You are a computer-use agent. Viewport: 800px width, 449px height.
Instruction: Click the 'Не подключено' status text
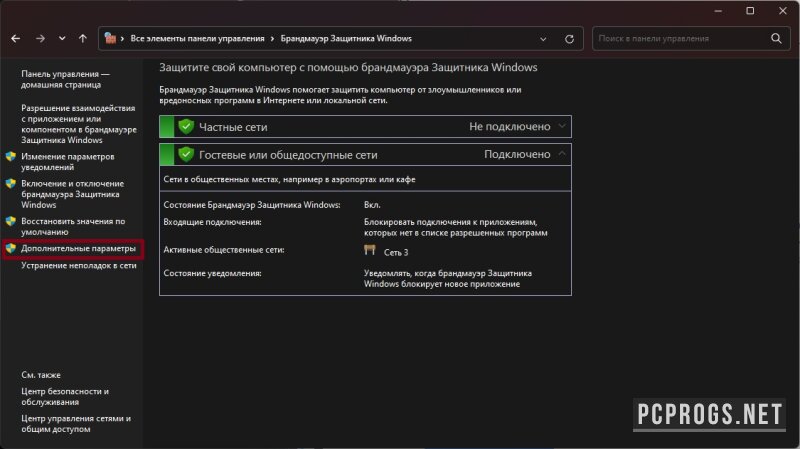pos(510,127)
